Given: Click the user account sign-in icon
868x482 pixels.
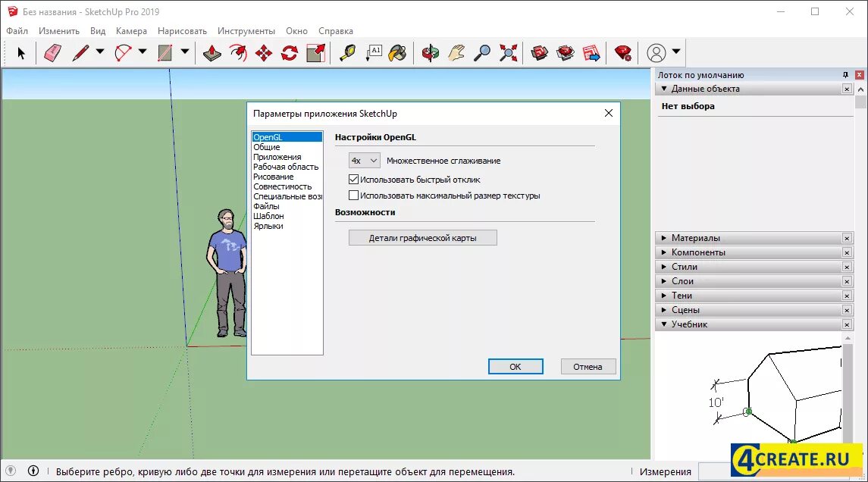Looking at the screenshot, I should tap(656, 53).
